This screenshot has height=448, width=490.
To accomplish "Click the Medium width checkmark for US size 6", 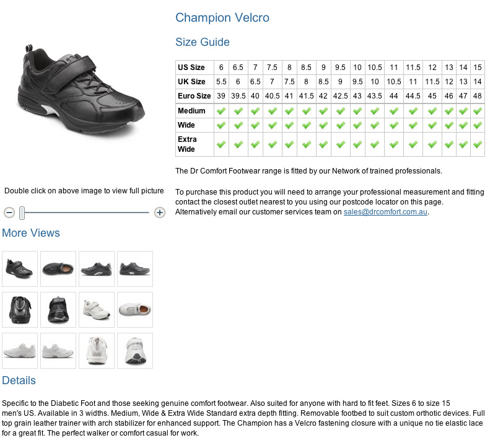I will [x=221, y=111].
